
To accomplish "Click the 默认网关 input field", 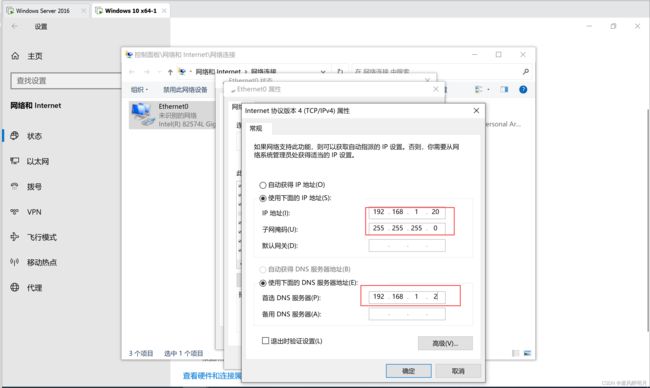I will 407,245.
